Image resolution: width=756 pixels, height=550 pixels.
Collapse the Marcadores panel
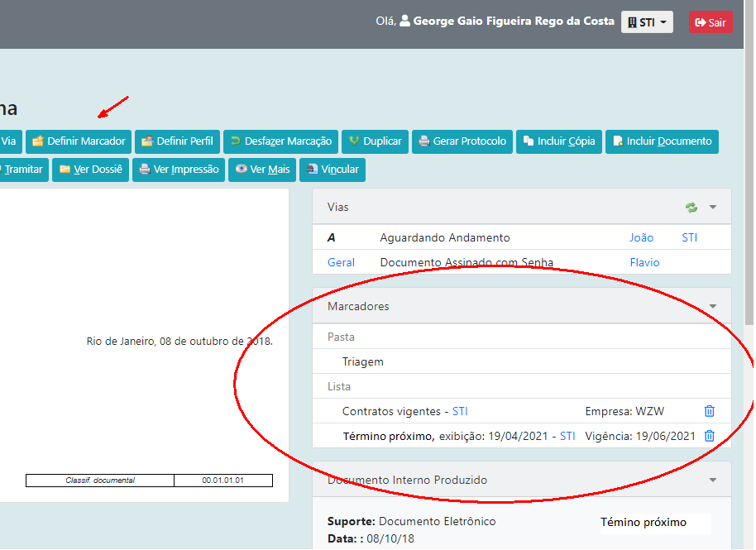(x=713, y=307)
